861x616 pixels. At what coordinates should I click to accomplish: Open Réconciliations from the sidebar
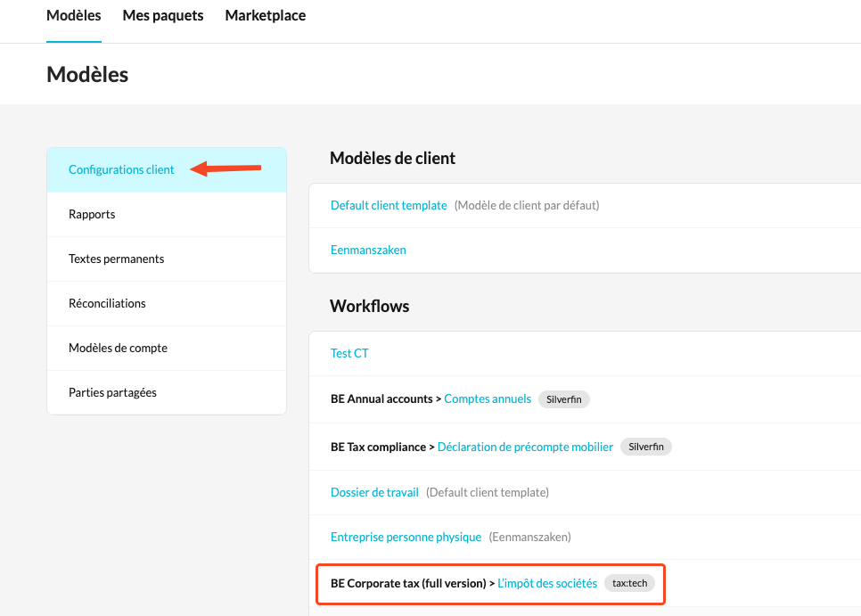[x=107, y=303]
